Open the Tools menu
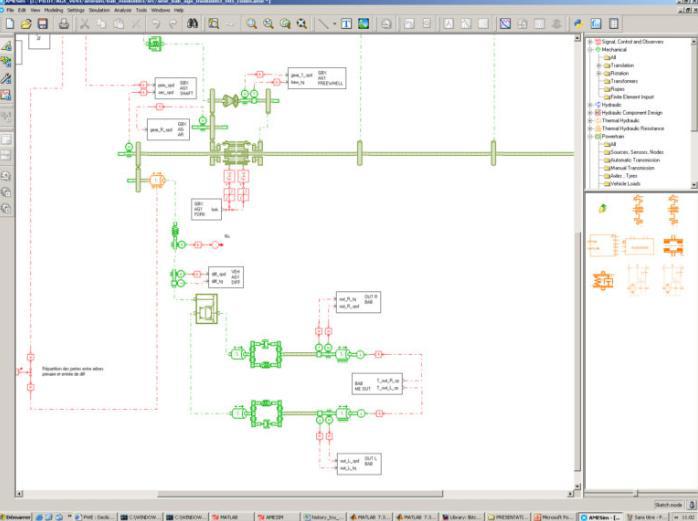698x521 pixels. [142, 10]
